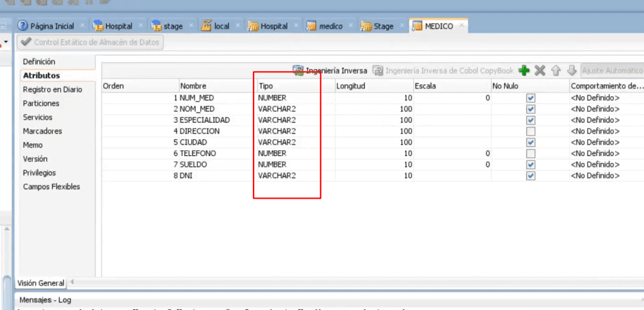Move attribute up with up arrow icon
Screen dimensions: 644x310
(x=556, y=70)
